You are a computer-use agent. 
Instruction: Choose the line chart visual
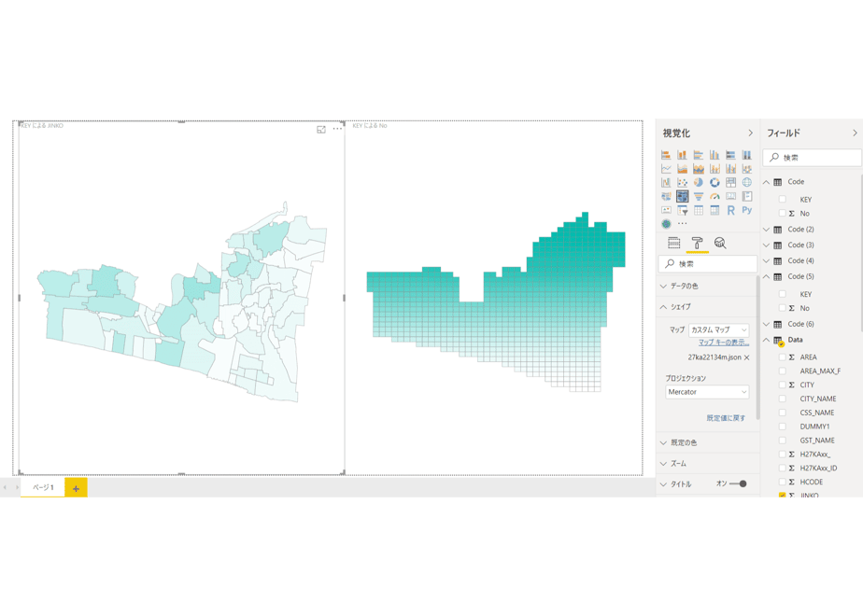pos(666,168)
